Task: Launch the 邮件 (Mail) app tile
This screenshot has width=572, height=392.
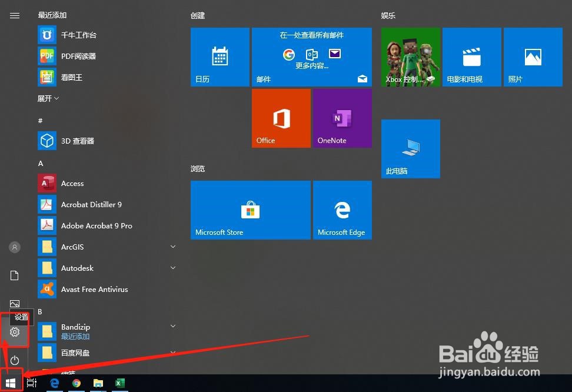Action: point(312,57)
